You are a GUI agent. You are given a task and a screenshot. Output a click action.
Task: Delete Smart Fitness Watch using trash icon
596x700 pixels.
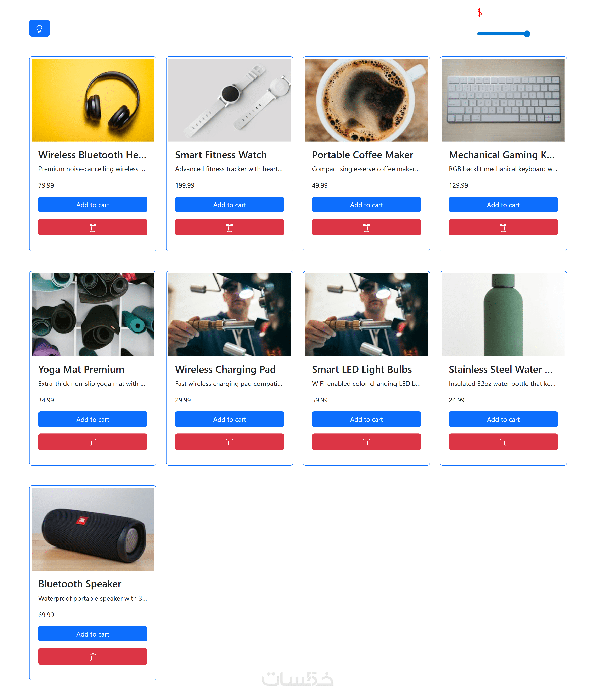point(229,227)
